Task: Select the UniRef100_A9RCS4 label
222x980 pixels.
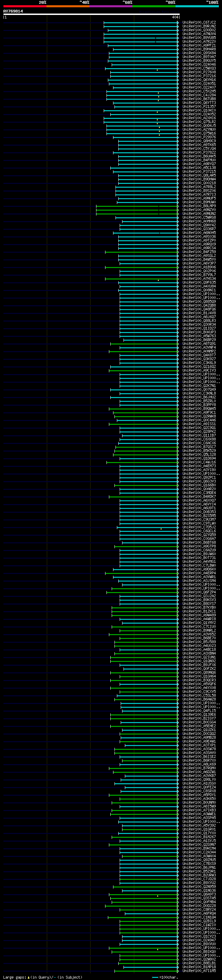Action: click(x=199, y=248)
